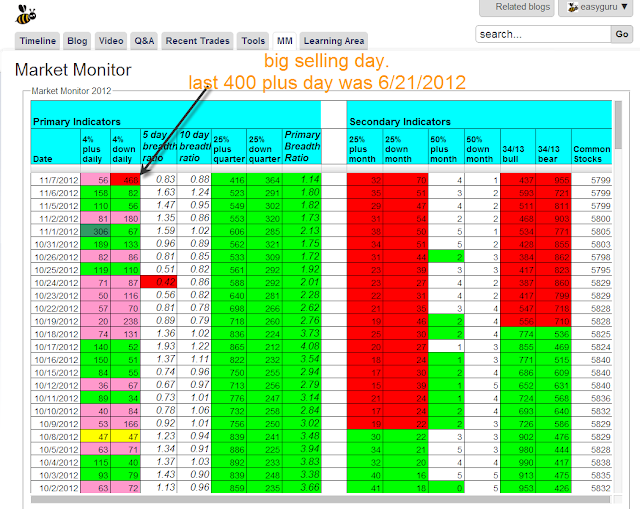
Task: Focus the search input field
Action: [543, 34]
